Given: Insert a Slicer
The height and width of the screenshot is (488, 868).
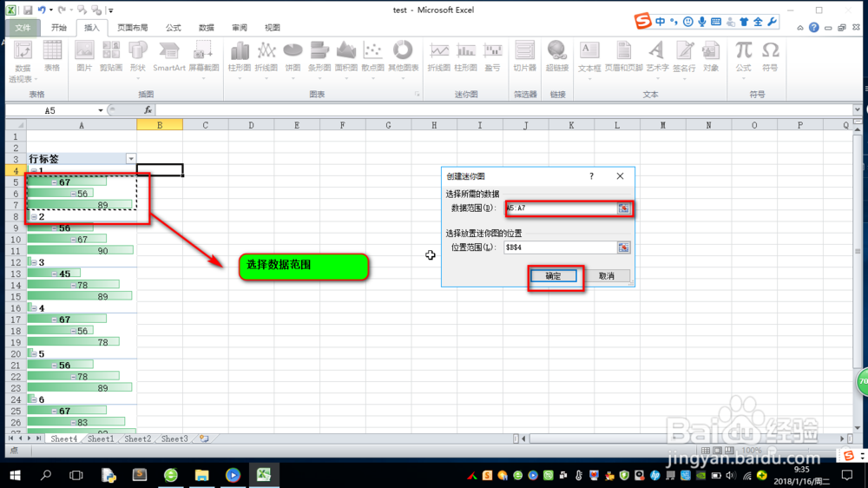Looking at the screenshot, I should pyautogui.click(x=525, y=56).
